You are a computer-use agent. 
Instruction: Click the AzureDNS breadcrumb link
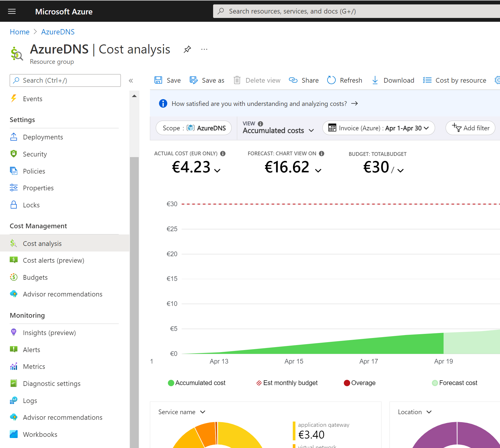pos(58,32)
